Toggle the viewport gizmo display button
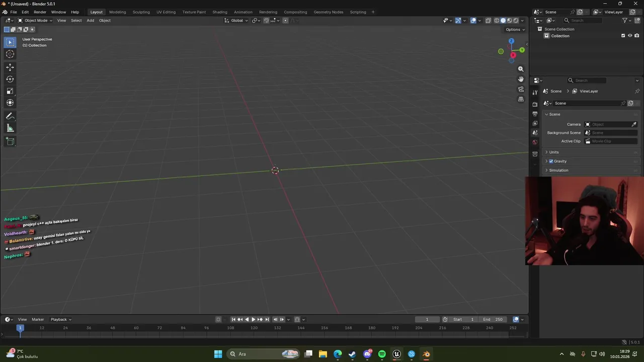644x362 pixels. coord(458,21)
